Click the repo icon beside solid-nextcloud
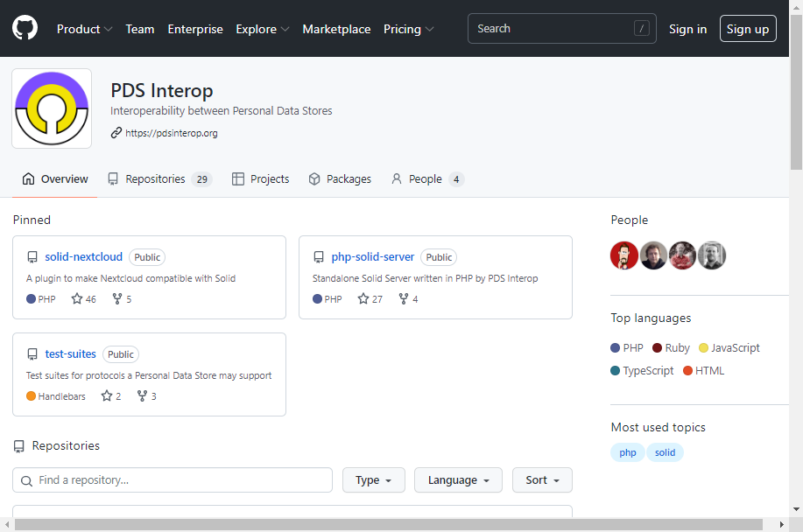Image resolution: width=803 pixels, height=532 pixels. pos(32,256)
